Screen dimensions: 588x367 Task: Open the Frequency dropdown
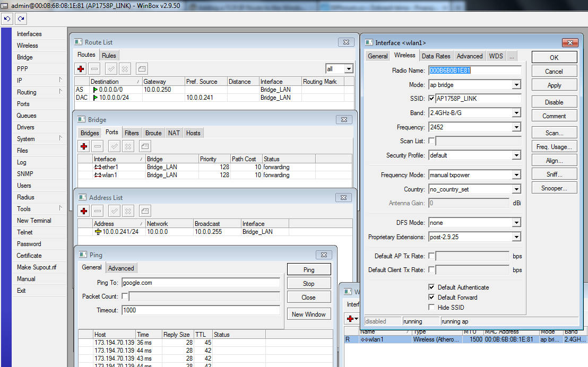coord(517,127)
